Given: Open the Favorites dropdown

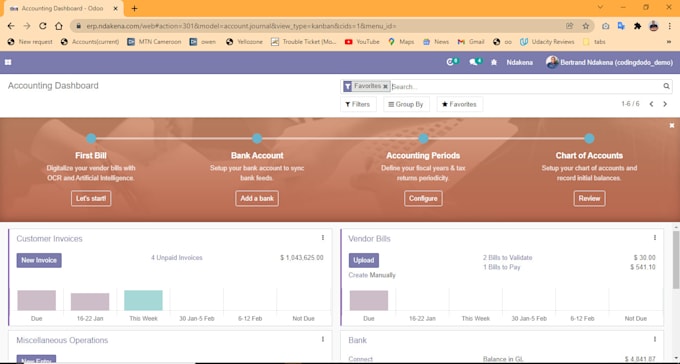Looking at the screenshot, I should 459,104.
